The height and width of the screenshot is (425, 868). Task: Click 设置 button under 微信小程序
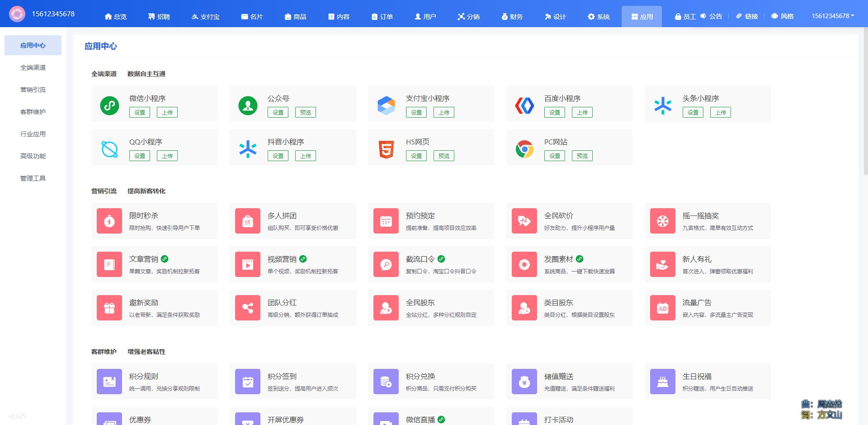coord(140,112)
